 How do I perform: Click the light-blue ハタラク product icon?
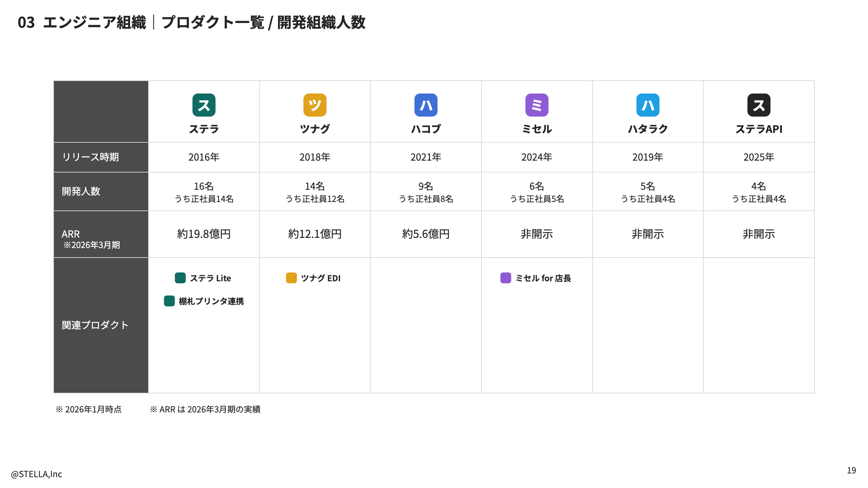coord(648,105)
